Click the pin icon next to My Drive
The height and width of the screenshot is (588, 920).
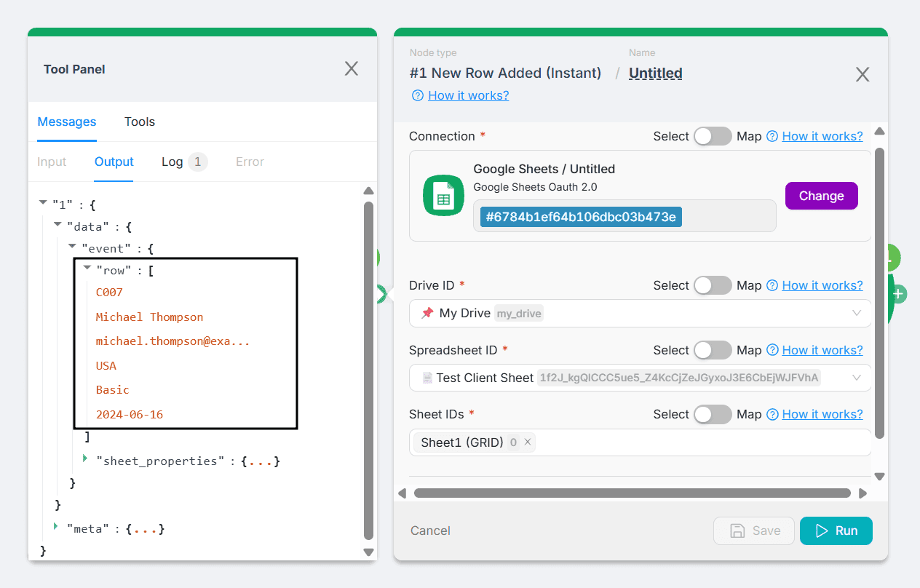(x=427, y=313)
